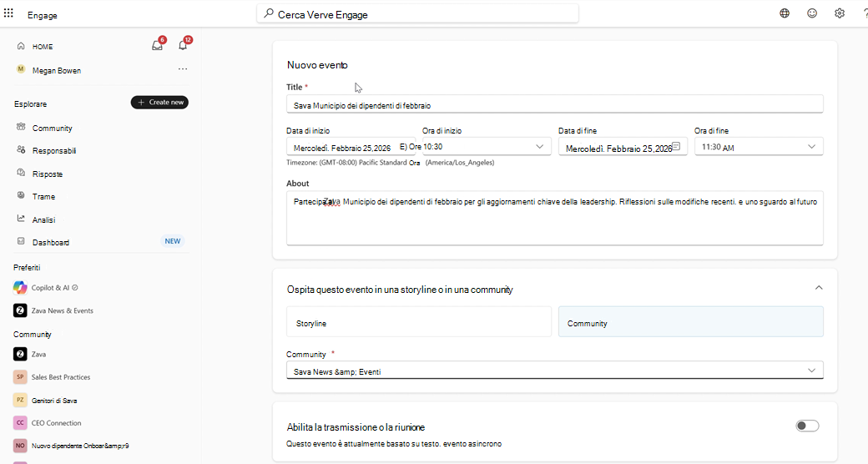
Task: Open the app launcher grid icon
Action: point(8,13)
